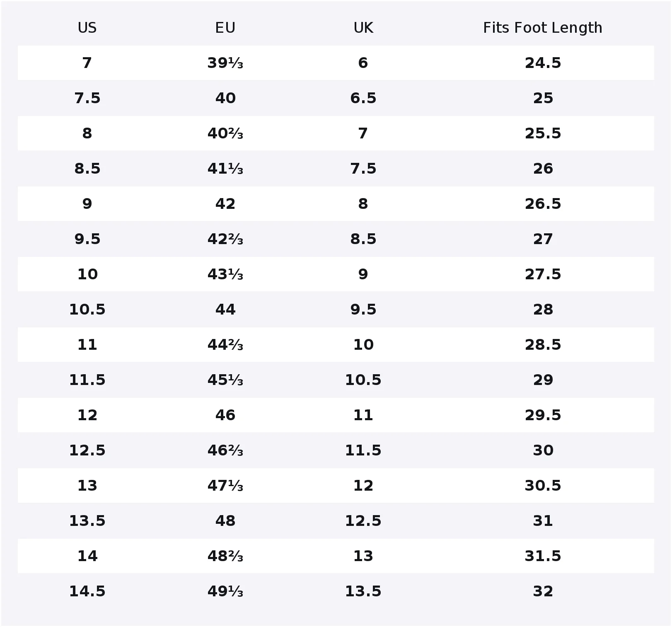The height and width of the screenshot is (627, 672).
Task: Select UK size 13 cell
Action: 363,556
